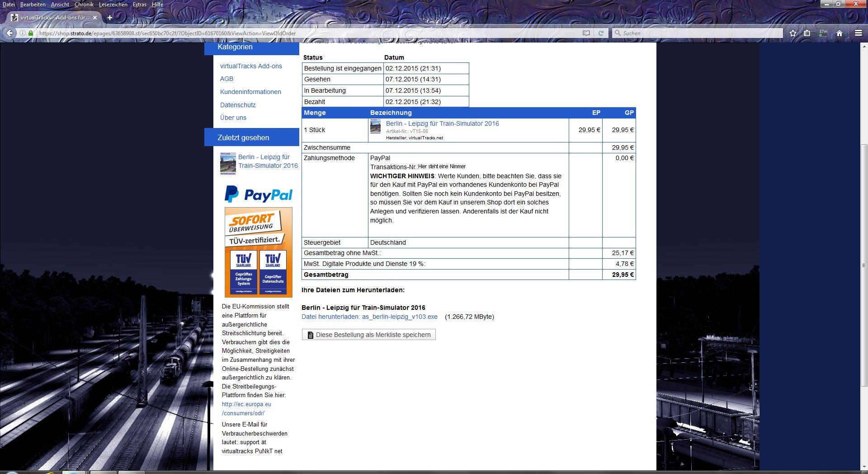
Task: Open the AGB link
Action: tap(226, 79)
